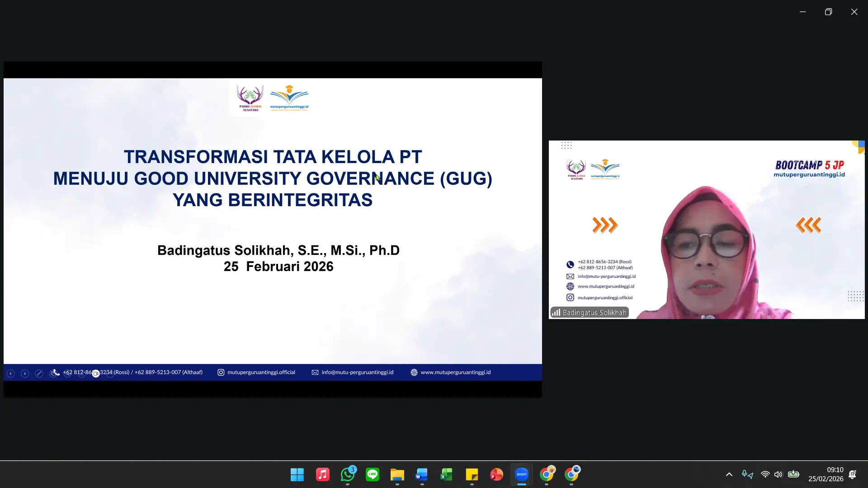Open the system volume slider
This screenshot has height=488, width=868.
click(x=778, y=474)
